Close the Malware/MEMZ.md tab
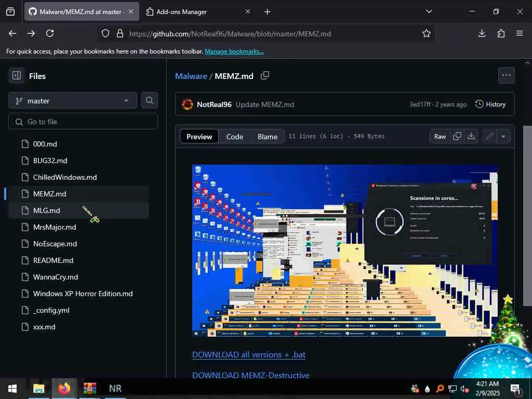This screenshot has width=532, height=399. (131, 11)
